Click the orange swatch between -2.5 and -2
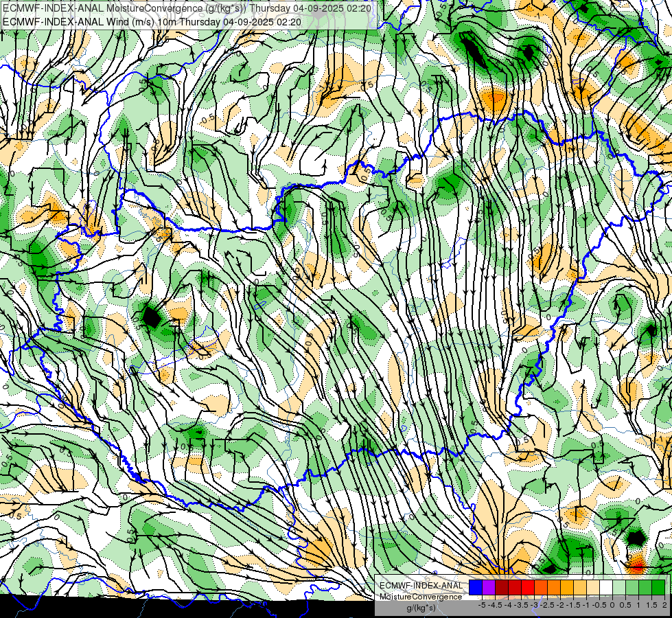The width and height of the screenshot is (672, 618). [x=554, y=587]
